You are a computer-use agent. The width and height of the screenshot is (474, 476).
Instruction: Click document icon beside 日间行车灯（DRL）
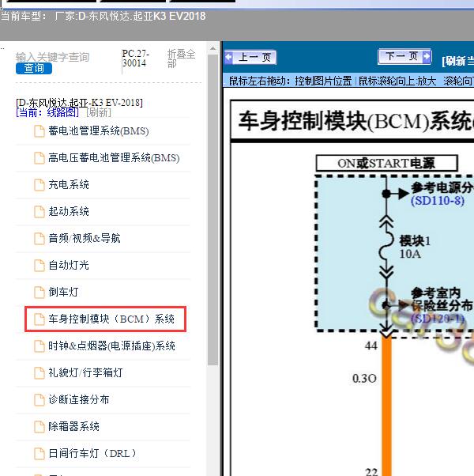39,453
